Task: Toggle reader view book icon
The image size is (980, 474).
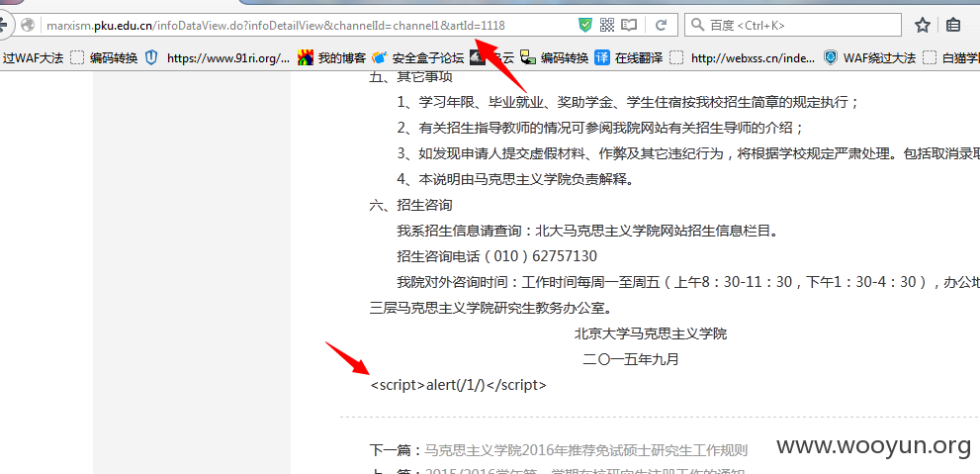Action: click(x=629, y=25)
